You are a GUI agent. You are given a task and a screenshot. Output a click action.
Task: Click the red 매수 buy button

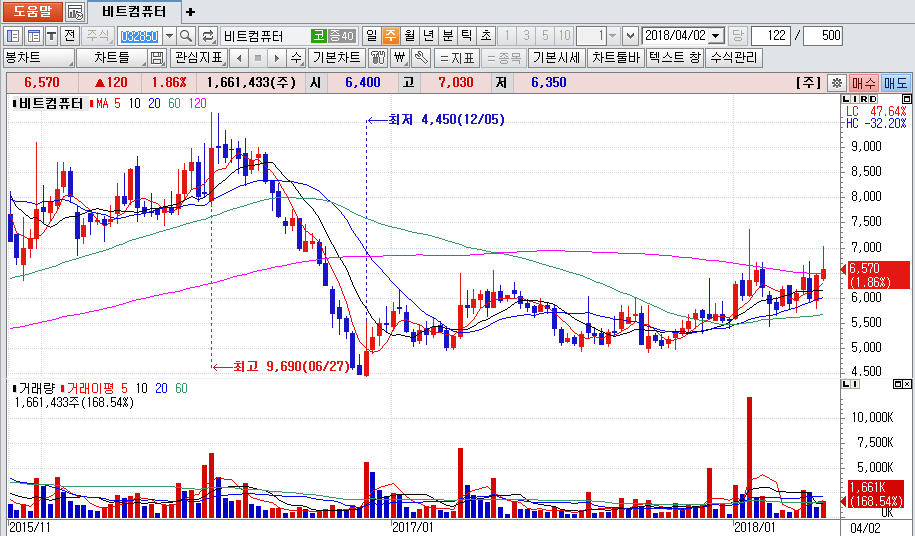pyautogui.click(x=864, y=82)
